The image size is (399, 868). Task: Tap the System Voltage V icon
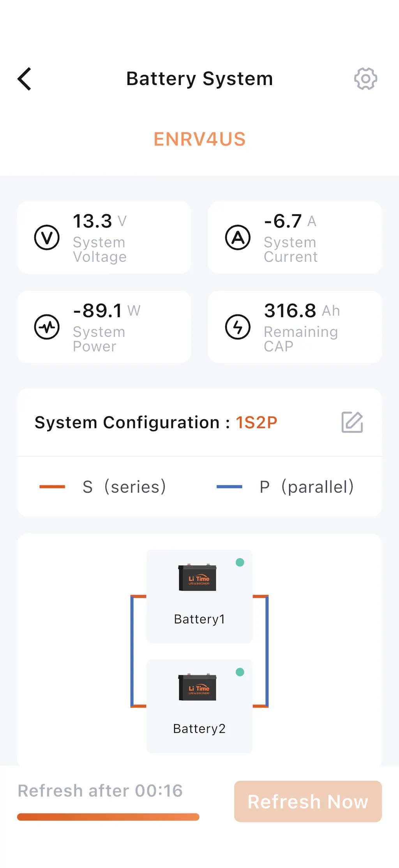click(47, 237)
